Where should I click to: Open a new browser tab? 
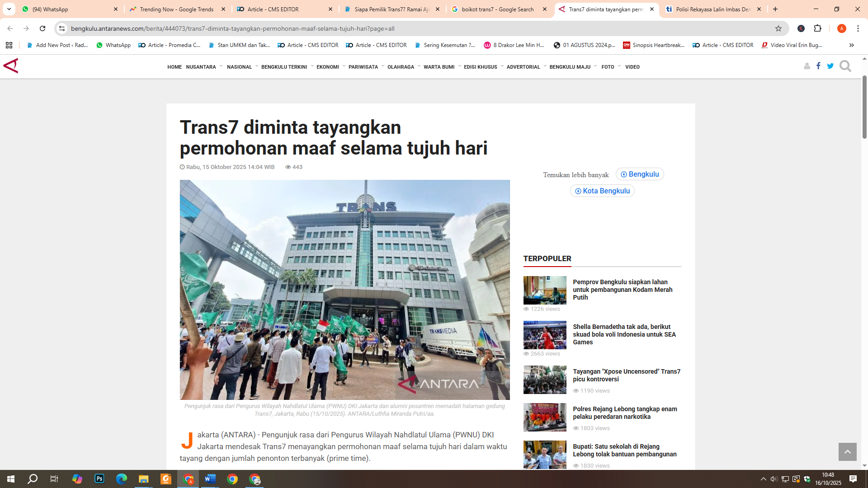coord(775,9)
